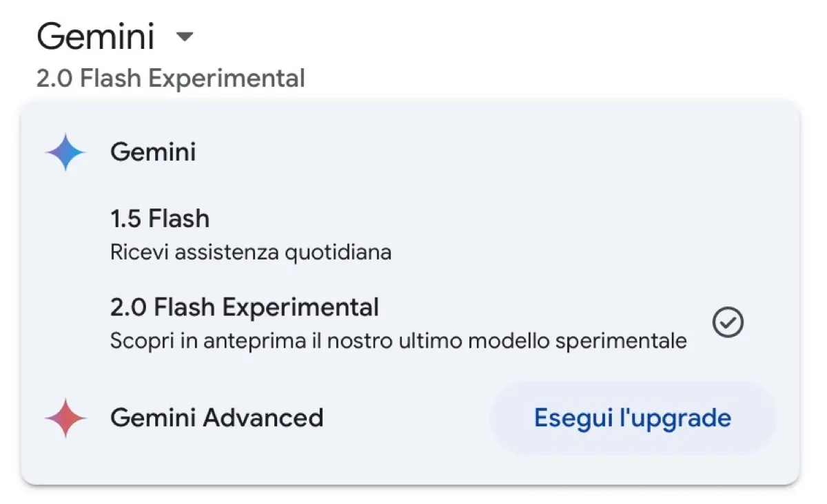Image resolution: width=827 pixels, height=504 pixels.
Task: Click the Gemini Advanced menu entry
Action: click(x=216, y=417)
